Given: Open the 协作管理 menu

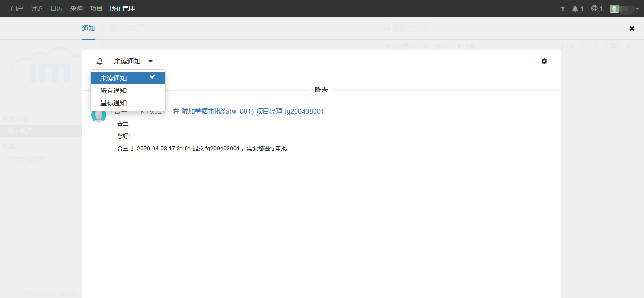Looking at the screenshot, I should [x=122, y=8].
